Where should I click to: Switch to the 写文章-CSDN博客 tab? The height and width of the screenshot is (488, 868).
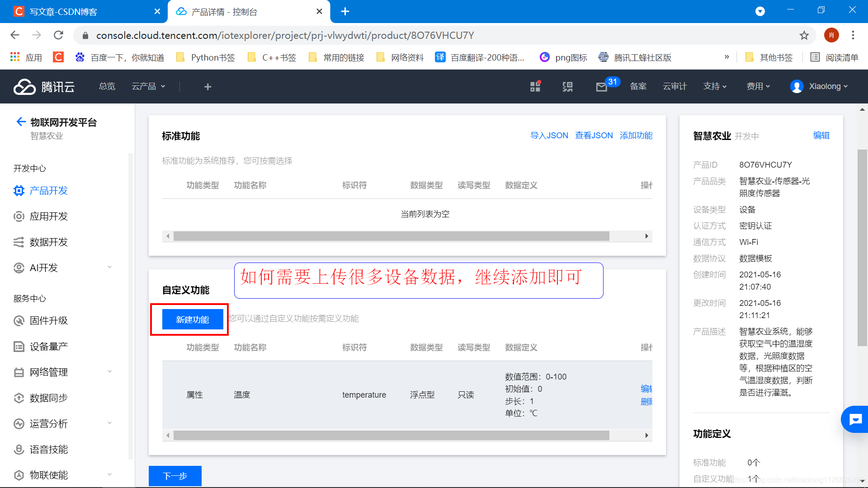[63, 12]
